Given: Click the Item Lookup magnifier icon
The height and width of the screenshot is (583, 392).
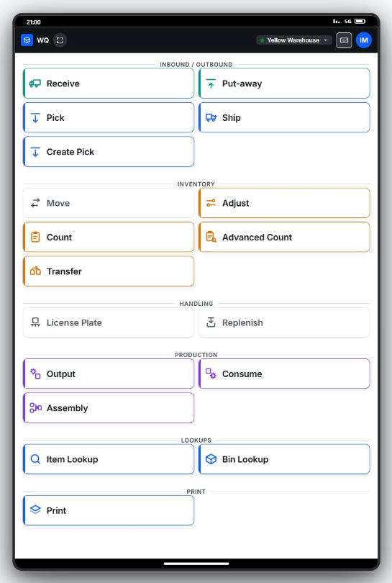Looking at the screenshot, I should pyautogui.click(x=35, y=459).
